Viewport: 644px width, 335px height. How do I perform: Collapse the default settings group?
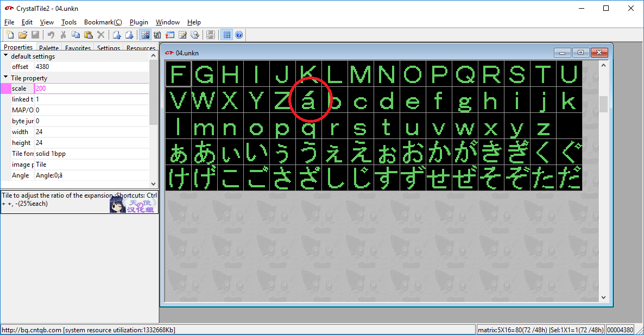coord(6,55)
